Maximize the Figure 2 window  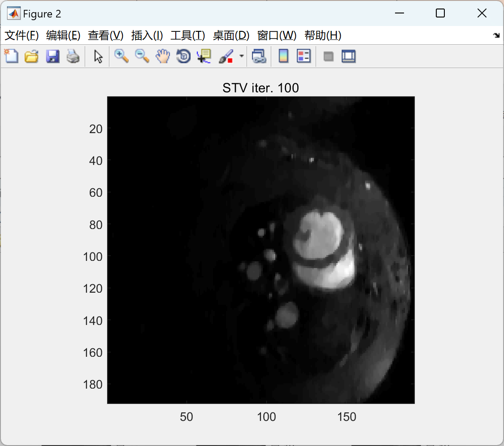pos(440,13)
